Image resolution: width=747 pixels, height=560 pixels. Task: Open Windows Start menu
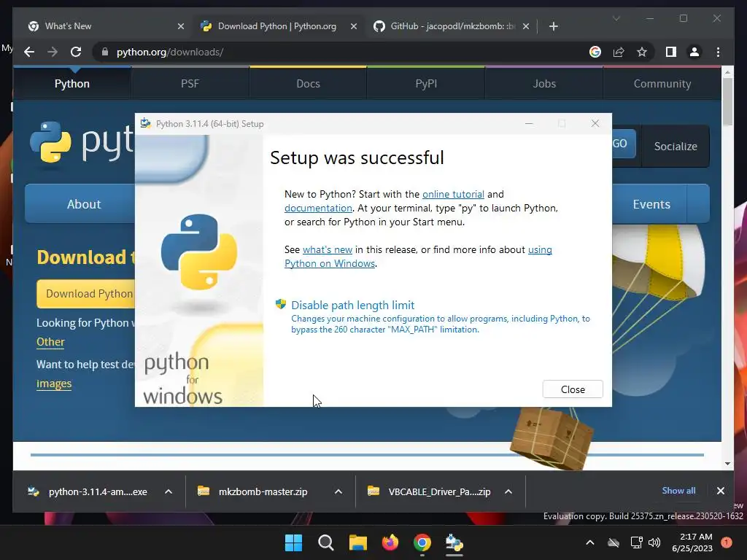pyautogui.click(x=293, y=542)
